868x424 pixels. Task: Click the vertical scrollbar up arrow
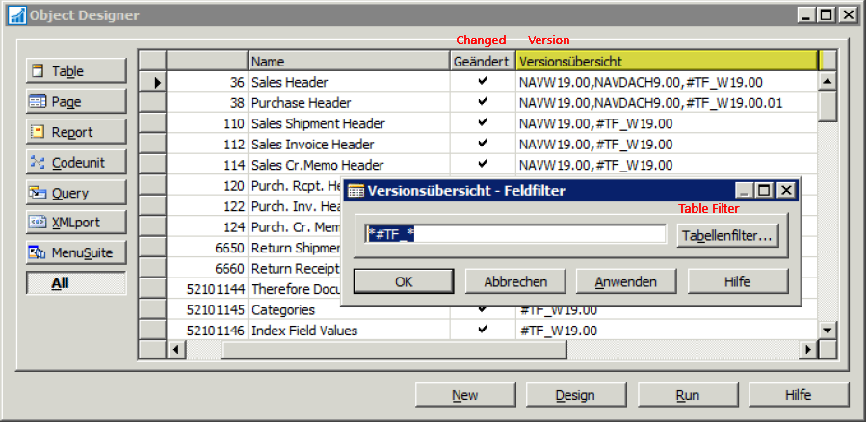[x=827, y=81]
